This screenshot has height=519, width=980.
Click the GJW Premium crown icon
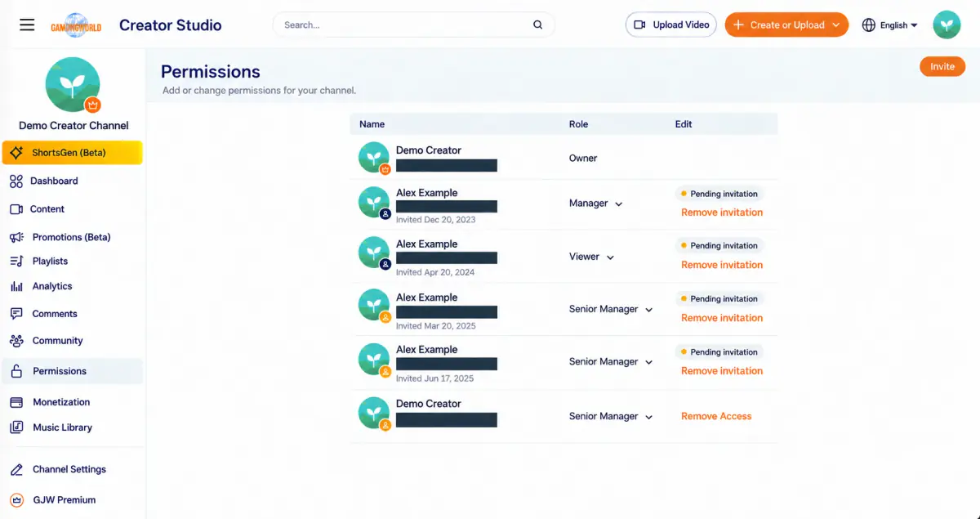pyautogui.click(x=16, y=499)
